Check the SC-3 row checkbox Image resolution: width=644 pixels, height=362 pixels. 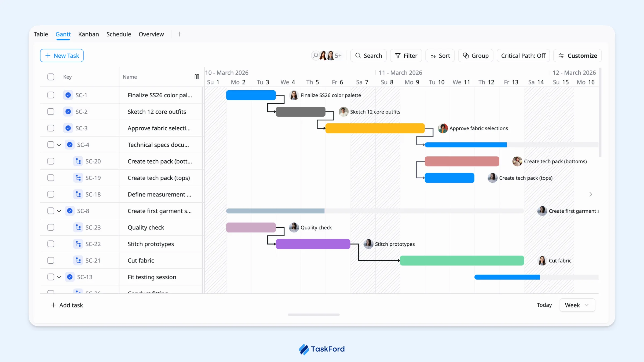[51, 128]
